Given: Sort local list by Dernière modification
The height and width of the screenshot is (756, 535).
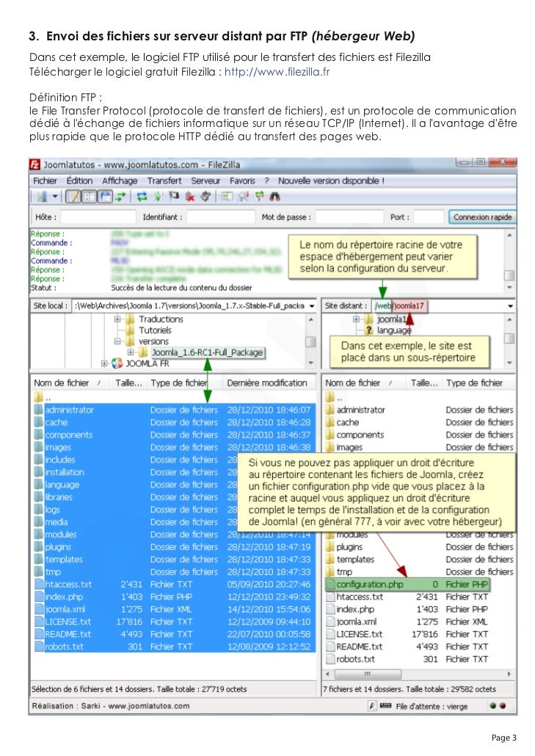Looking at the screenshot, I should (269, 383).
